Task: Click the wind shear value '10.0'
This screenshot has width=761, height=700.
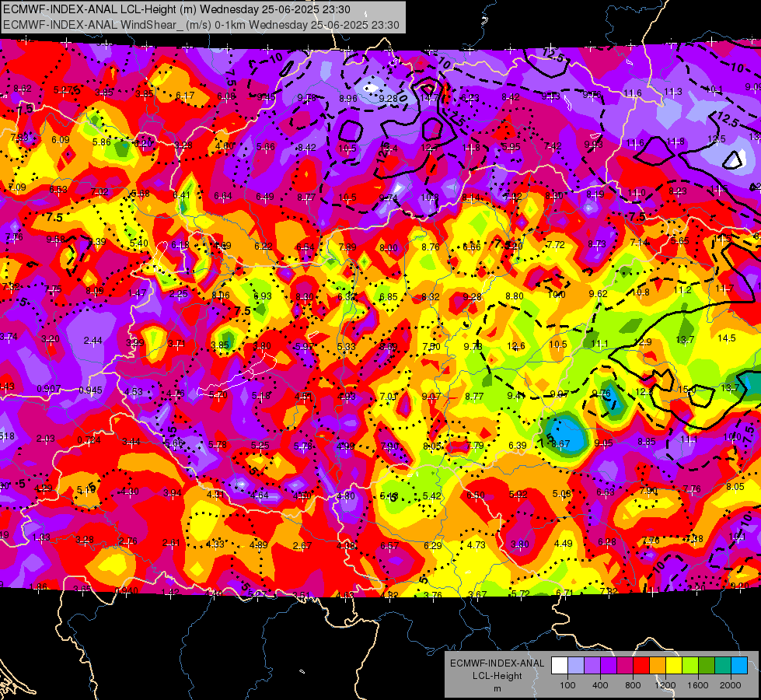Action: 557,294
